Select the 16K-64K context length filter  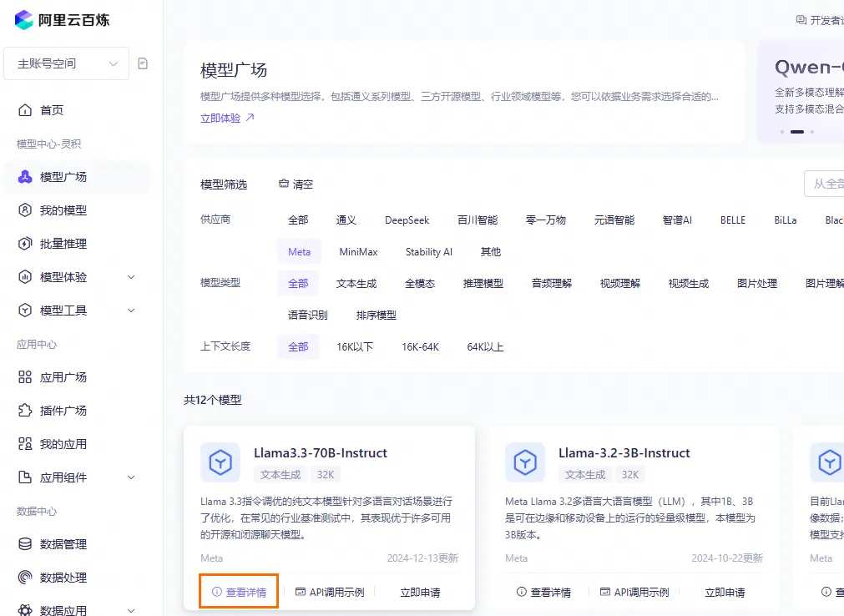pos(421,347)
